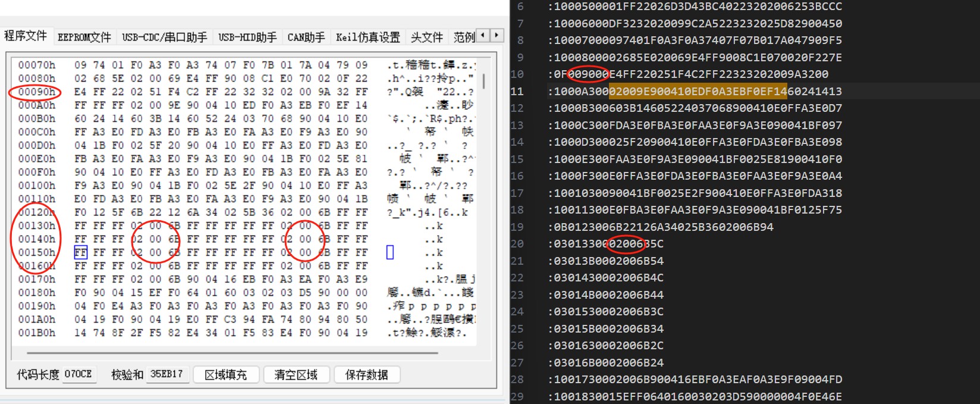The height and width of the screenshot is (404, 980).
Task: Click the ASCII column text in row 00120h
Action: (428, 212)
